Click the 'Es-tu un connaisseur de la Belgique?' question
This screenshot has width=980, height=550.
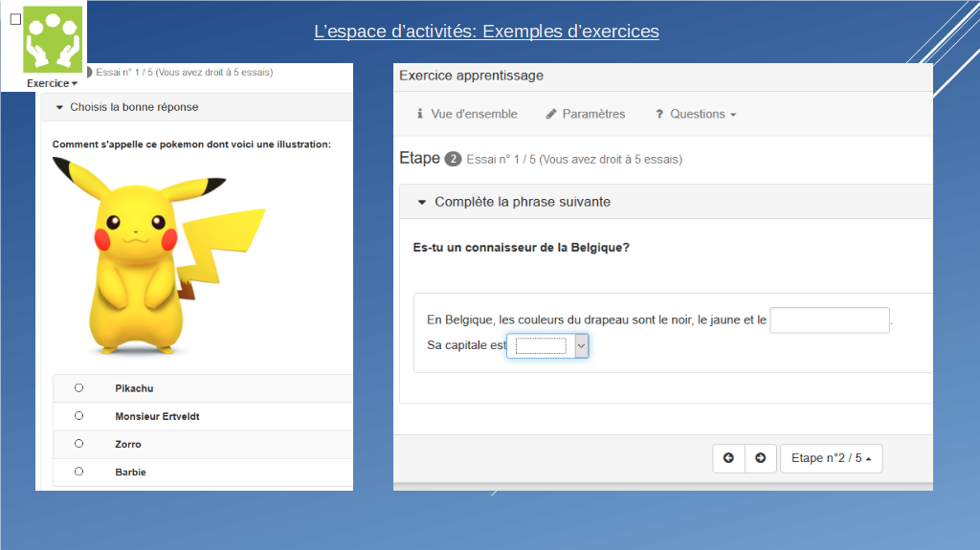click(522, 248)
